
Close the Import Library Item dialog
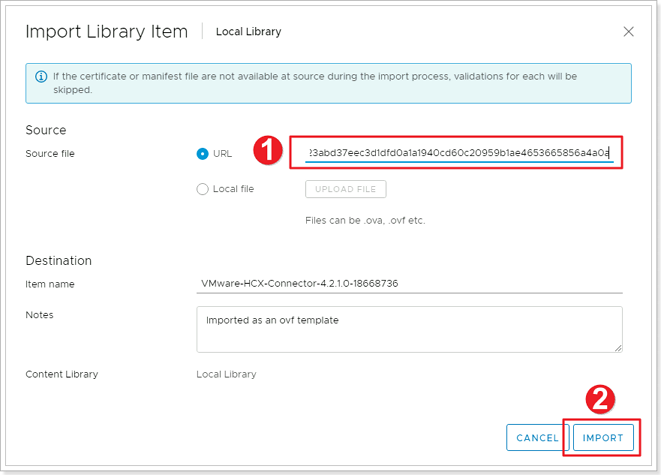[x=629, y=32]
